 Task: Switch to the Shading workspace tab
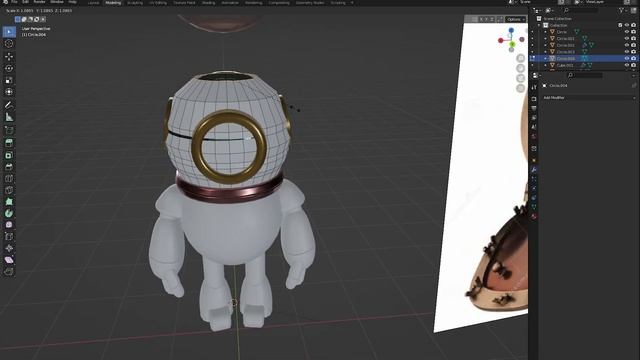[x=208, y=2]
